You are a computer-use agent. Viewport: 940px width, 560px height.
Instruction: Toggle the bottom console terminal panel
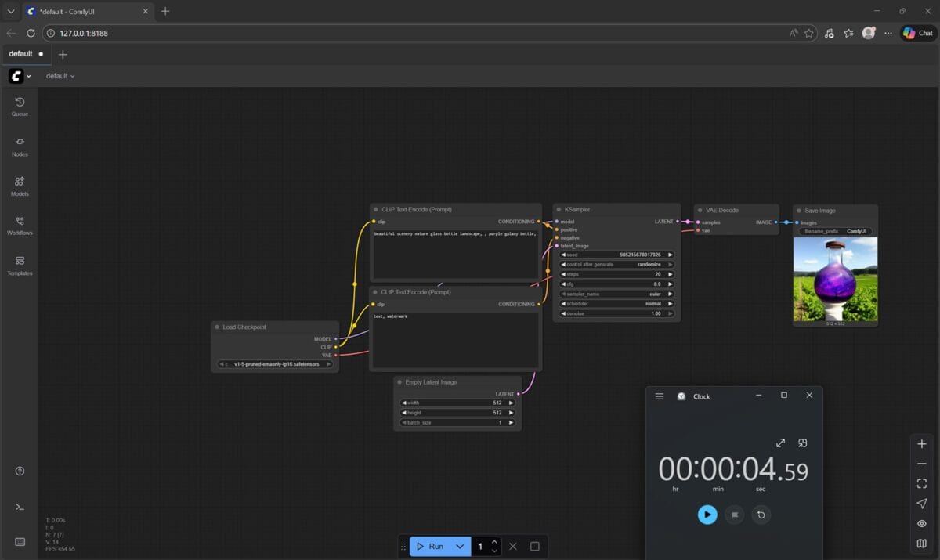[20, 507]
